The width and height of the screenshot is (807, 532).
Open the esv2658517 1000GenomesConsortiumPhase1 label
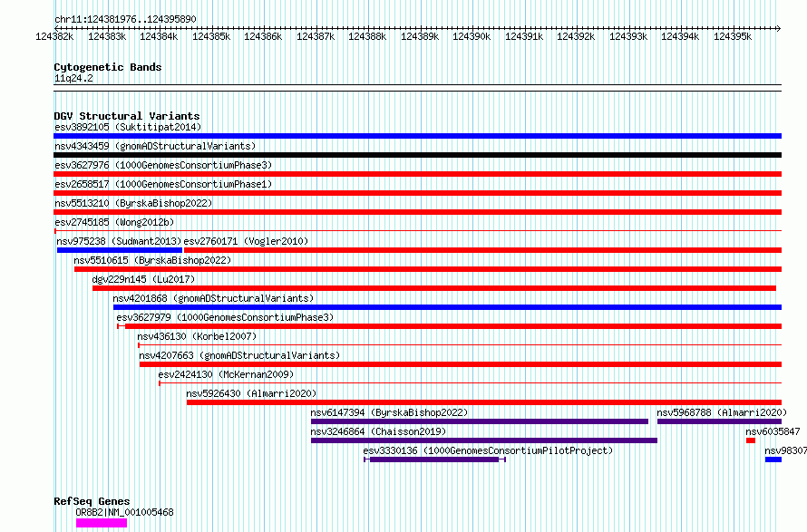click(163, 184)
